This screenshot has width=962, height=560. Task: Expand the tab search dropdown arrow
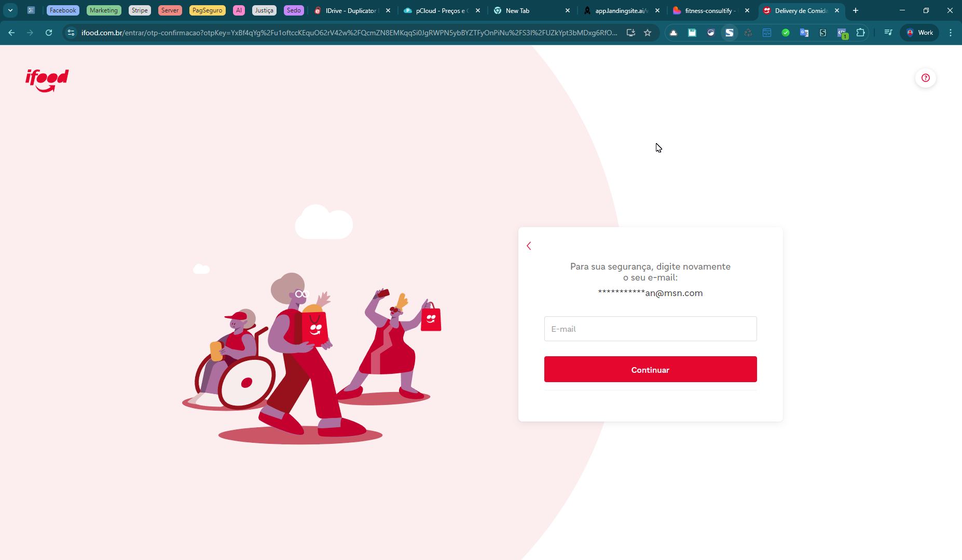[10, 10]
